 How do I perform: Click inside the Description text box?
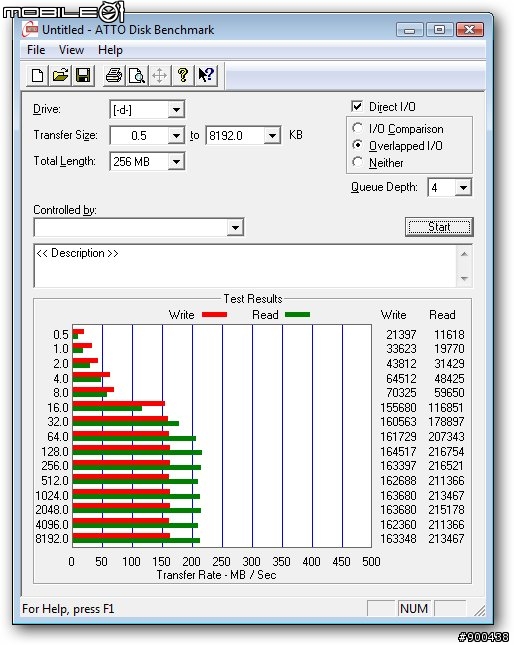245,266
